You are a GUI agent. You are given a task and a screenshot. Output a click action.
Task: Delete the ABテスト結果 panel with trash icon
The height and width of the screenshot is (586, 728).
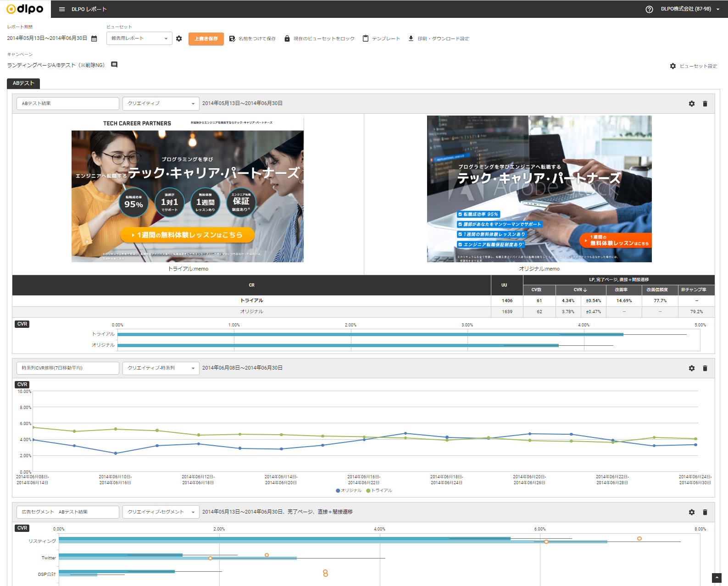(705, 104)
